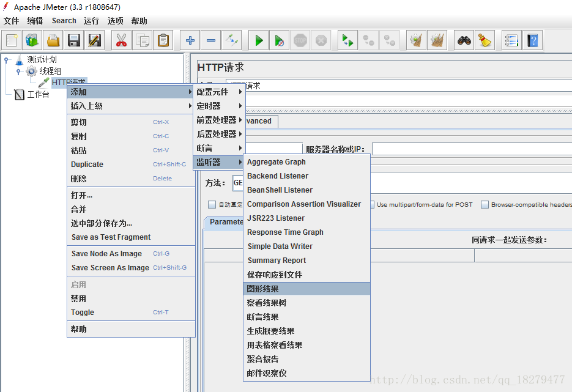This screenshot has height=392, width=572.
Task: Expand the 添加 submenu
Action: (130, 92)
